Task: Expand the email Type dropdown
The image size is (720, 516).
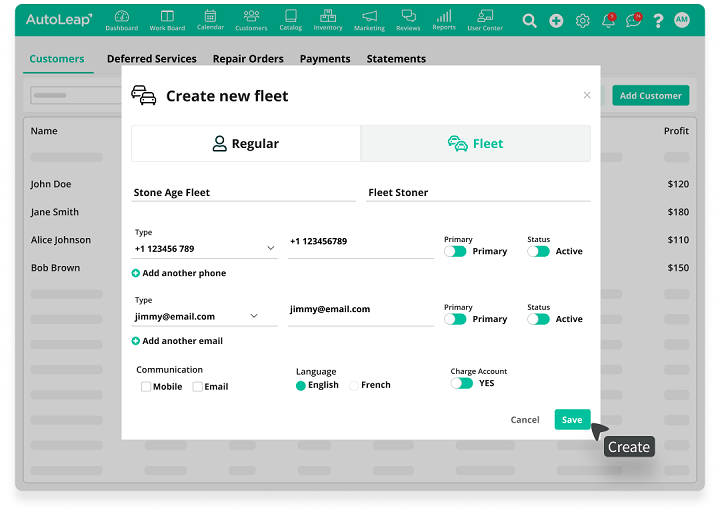Action: pyautogui.click(x=254, y=316)
